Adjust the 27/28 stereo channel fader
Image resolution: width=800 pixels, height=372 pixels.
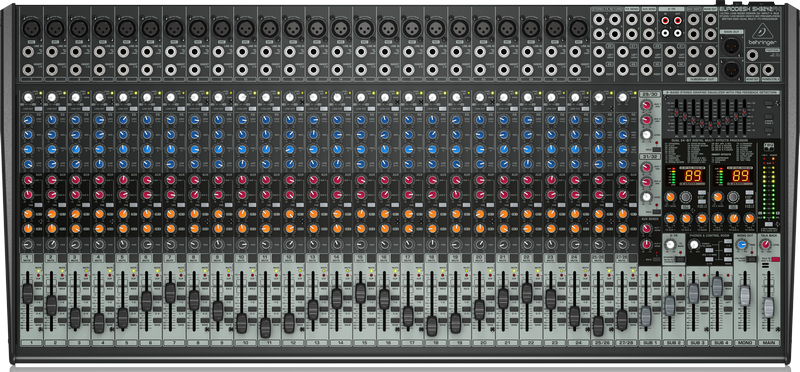click(x=622, y=320)
